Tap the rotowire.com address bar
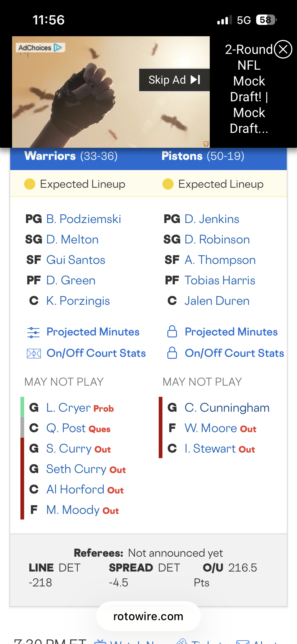 click(x=148, y=616)
